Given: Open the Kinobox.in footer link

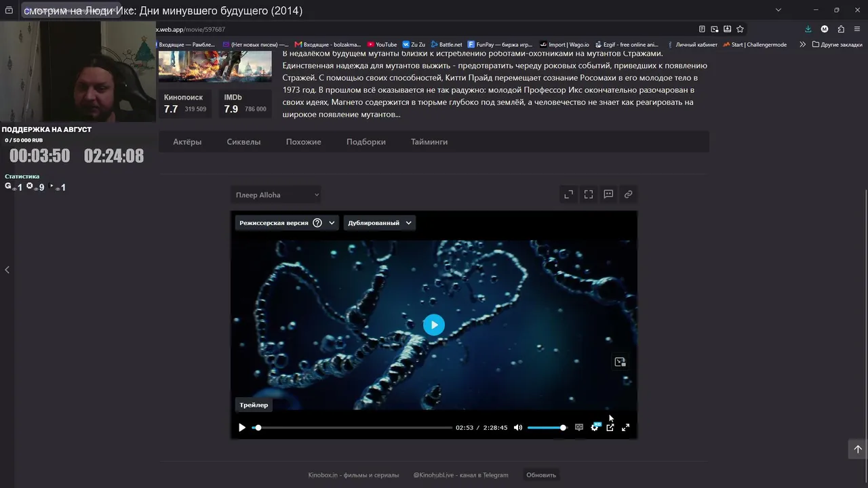Looking at the screenshot, I should [x=353, y=475].
